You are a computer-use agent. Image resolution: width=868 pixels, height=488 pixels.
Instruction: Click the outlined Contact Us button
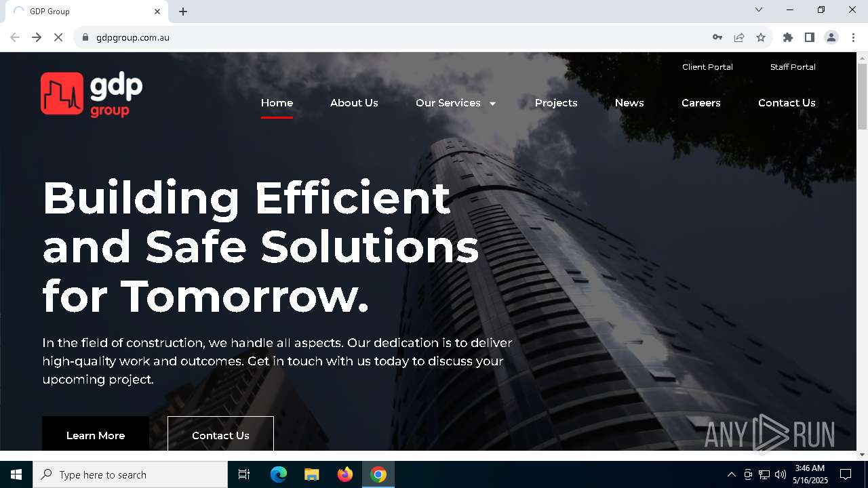click(220, 434)
